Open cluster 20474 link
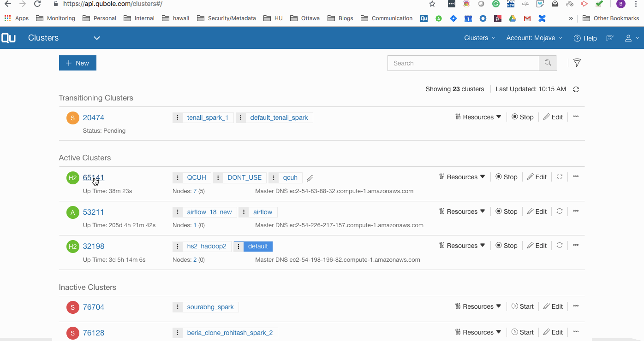 pyautogui.click(x=94, y=118)
